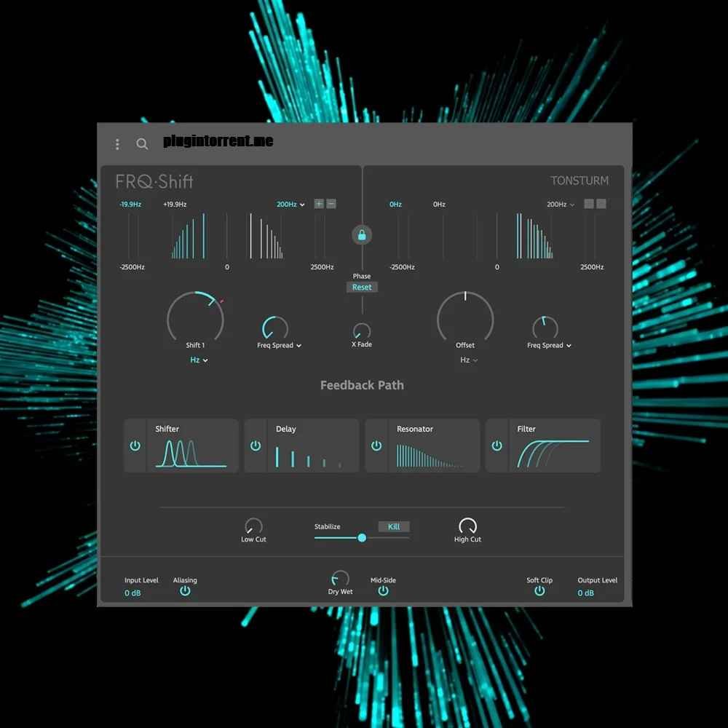Screen dimensions: 728x728
Task: Click the Stabilize slider handle
Action: [x=362, y=538]
